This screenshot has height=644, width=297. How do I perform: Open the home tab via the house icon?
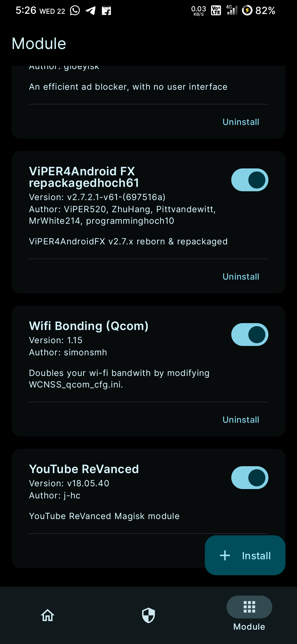click(47, 615)
